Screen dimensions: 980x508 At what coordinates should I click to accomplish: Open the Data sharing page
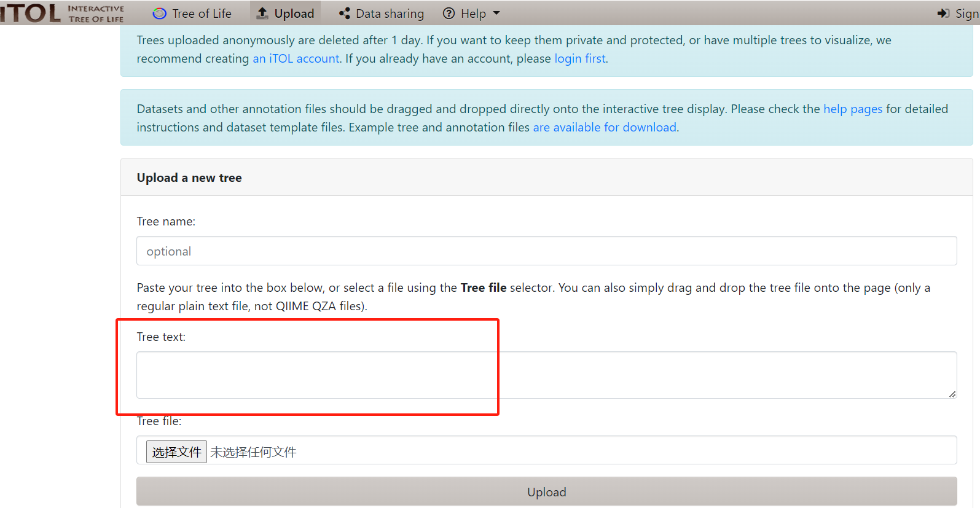pos(382,14)
